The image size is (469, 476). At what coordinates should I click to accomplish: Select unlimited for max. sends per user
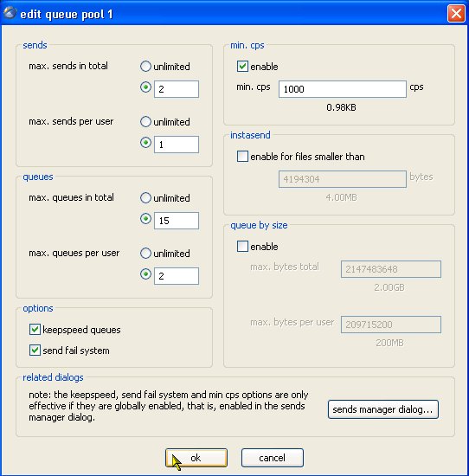pos(145,122)
